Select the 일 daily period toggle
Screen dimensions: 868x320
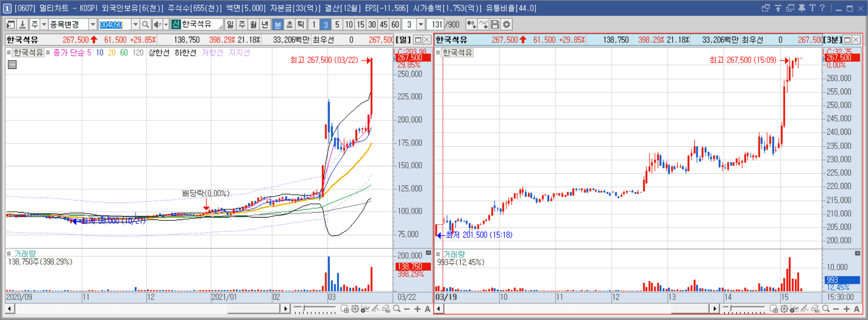[230, 24]
